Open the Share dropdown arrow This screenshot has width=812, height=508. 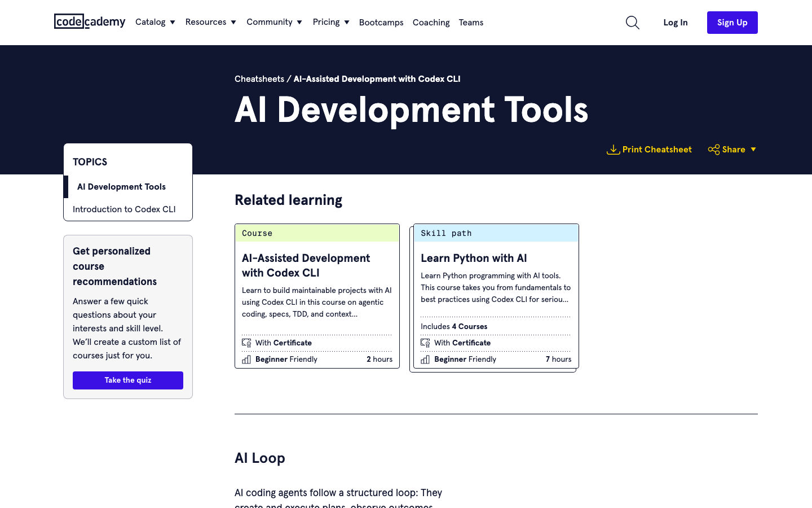coord(753,150)
